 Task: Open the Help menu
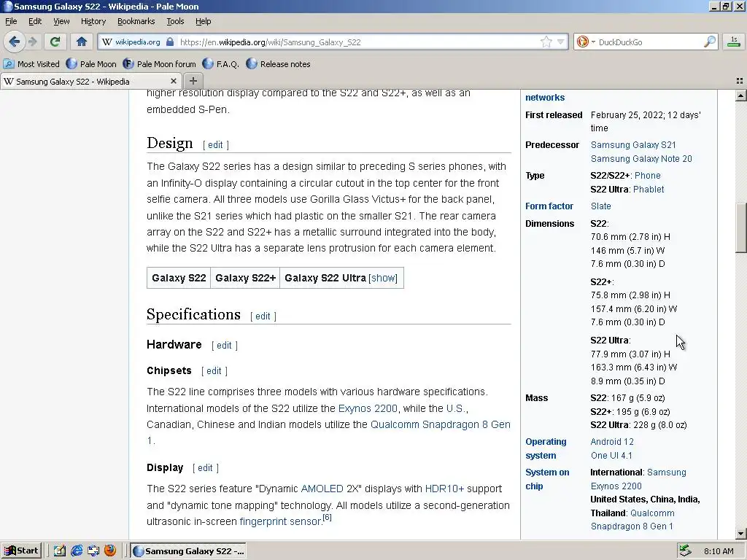(203, 21)
